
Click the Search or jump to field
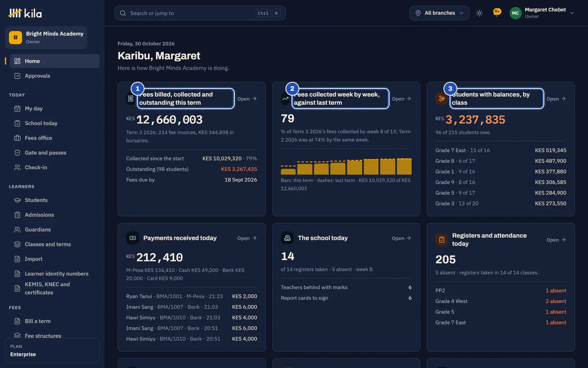click(x=200, y=13)
